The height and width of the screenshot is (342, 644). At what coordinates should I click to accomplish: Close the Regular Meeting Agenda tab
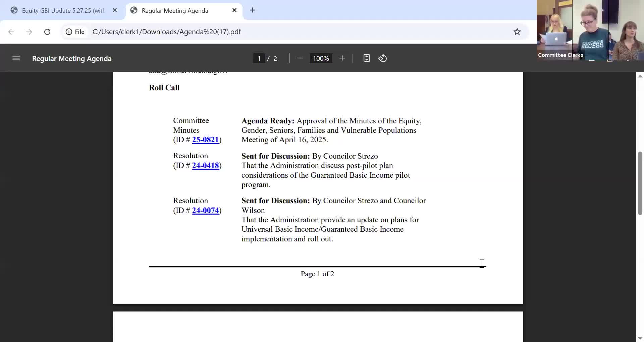pyautogui.click(x=234, y=10)
